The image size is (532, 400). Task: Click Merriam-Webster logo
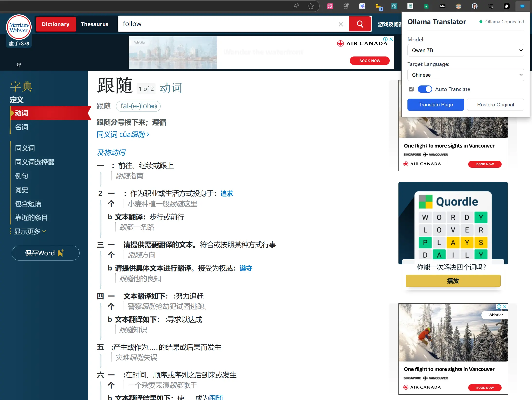[19, 27]
